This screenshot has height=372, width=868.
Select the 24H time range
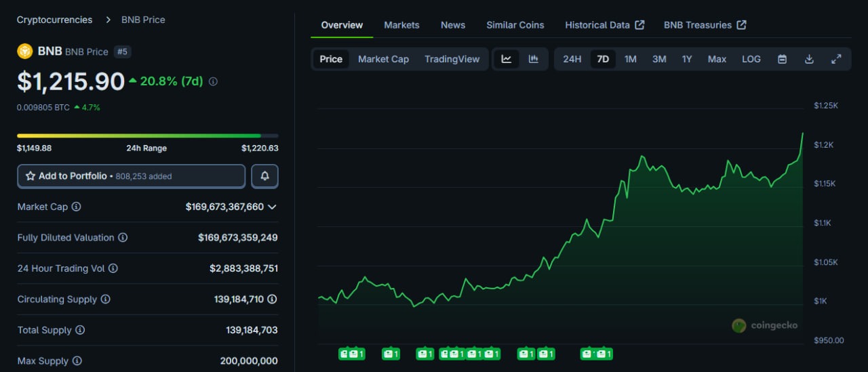[x=572, y=59]
